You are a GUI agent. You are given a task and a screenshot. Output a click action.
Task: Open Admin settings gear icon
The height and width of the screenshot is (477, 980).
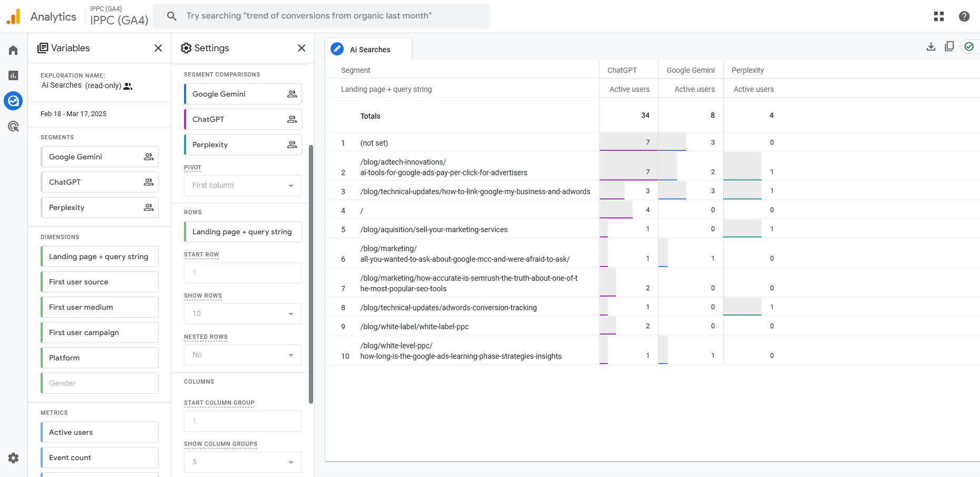(x=13, y=458)
